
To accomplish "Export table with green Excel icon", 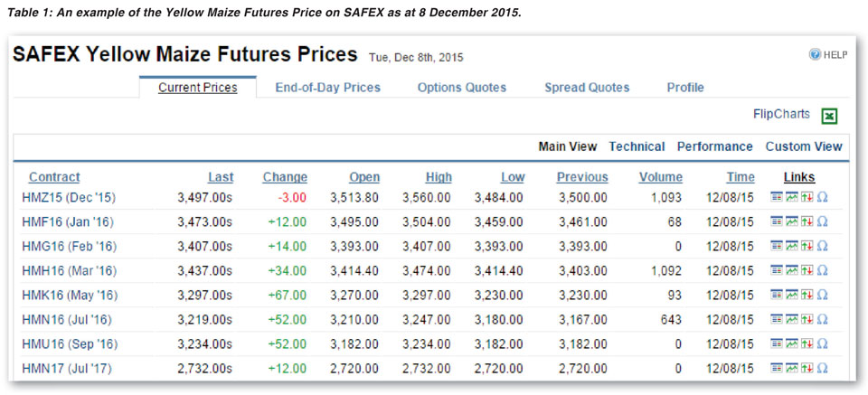I will point(829,117).
